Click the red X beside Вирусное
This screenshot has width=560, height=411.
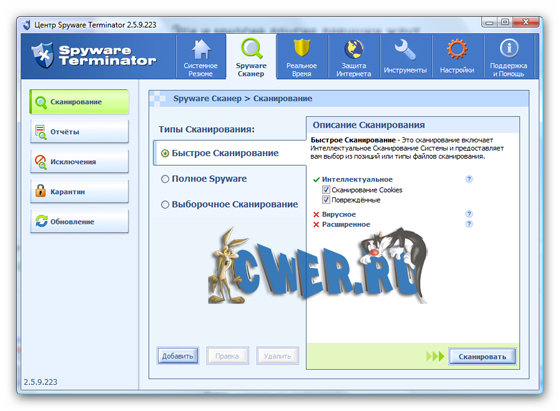(x=316, y=215)
